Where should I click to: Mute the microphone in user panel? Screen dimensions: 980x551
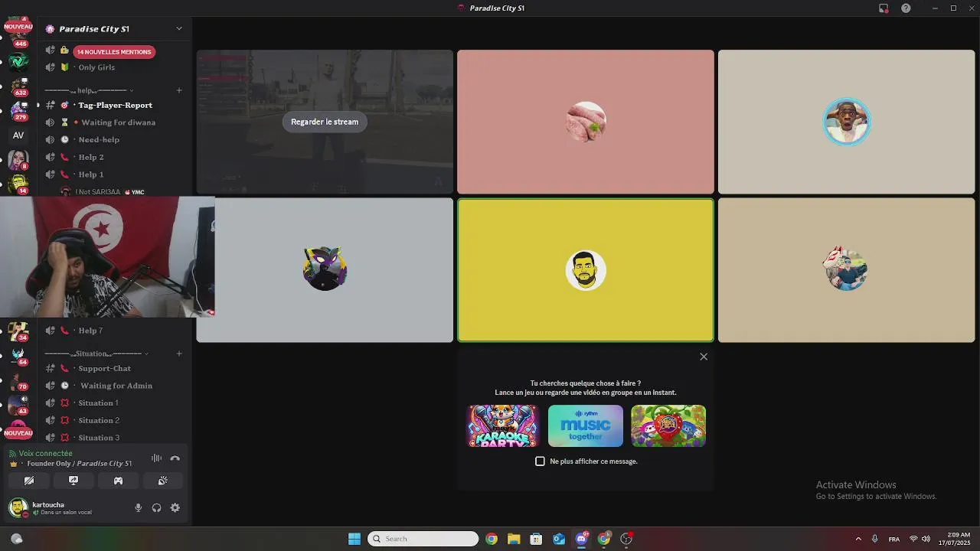[x=139, y=507]
